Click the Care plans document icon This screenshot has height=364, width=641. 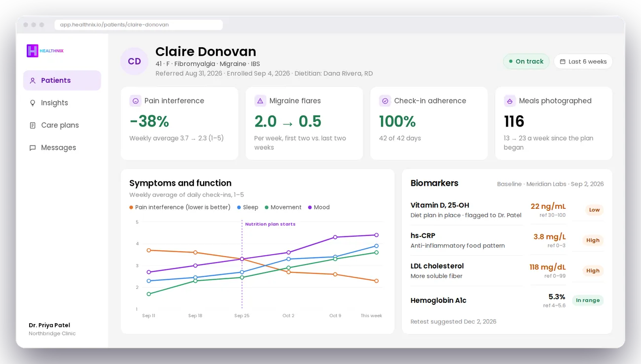coord(33,125)
